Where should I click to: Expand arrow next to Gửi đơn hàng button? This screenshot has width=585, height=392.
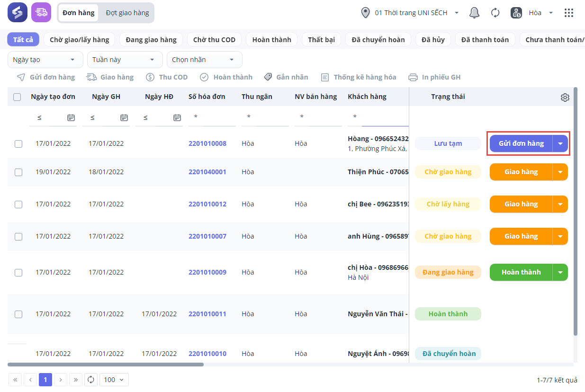point(560,143)
